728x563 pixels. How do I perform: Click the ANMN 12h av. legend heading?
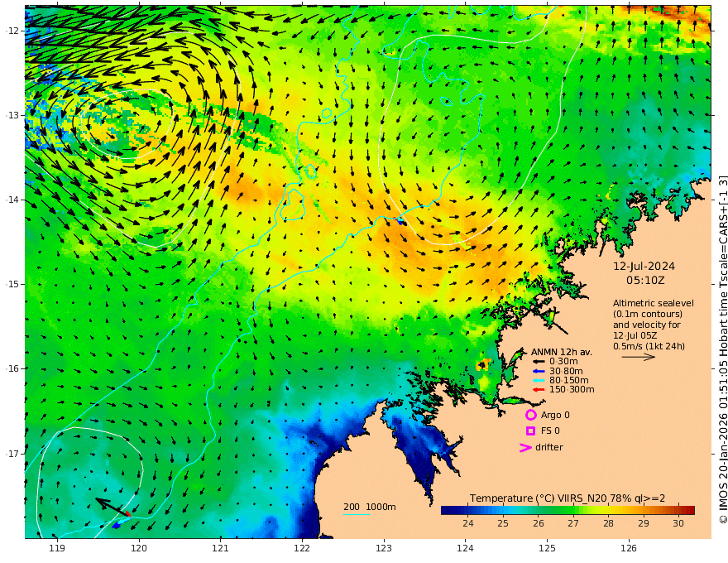tap(562, 352)
